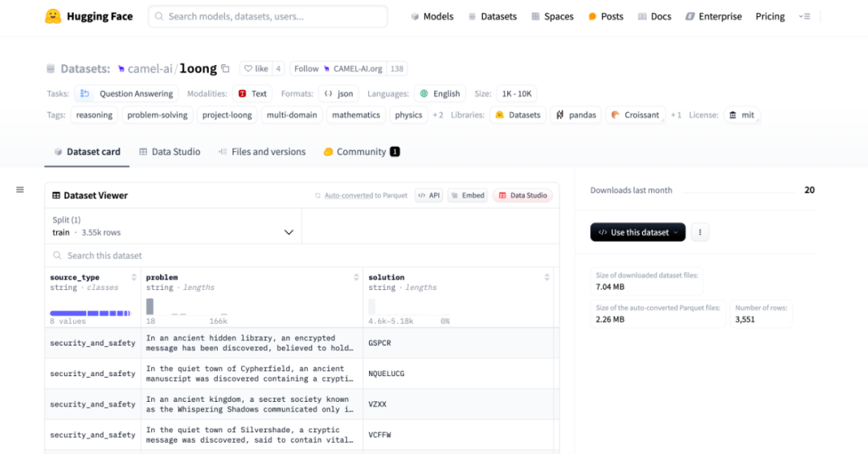Click the multi-domain tag
This screenshot has height=454, width=868.
pos(292,115)
